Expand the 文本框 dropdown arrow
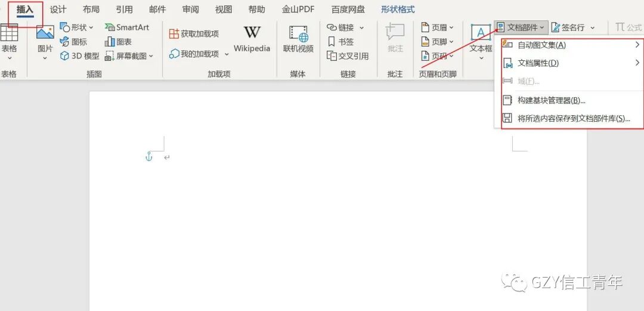The height and width of the screenshot is (311, 644). click(x=481, y=58)
